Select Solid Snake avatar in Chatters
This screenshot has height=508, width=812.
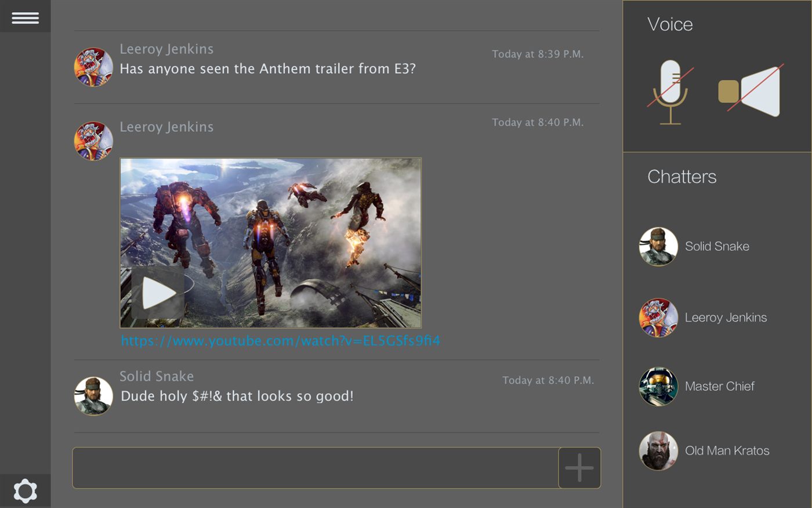pyautogui.click(x=658, y=247)
